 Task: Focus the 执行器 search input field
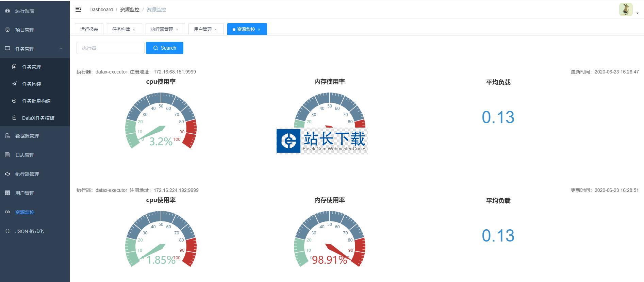coord(111,48)
